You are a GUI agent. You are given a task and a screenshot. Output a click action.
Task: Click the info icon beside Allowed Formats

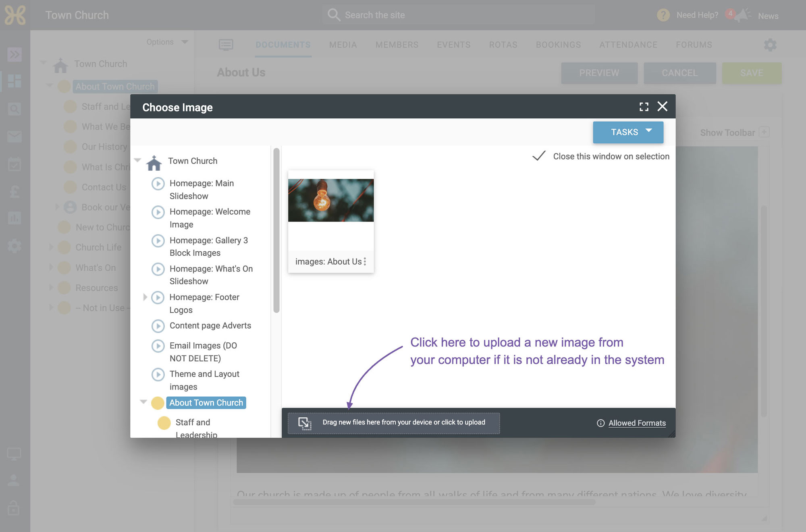pyautogui.click(x=600, y=423)
